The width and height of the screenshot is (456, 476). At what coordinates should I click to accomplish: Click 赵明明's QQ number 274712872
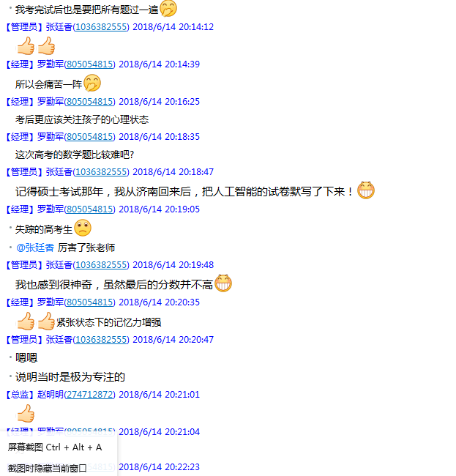click(x=89, y=394)
